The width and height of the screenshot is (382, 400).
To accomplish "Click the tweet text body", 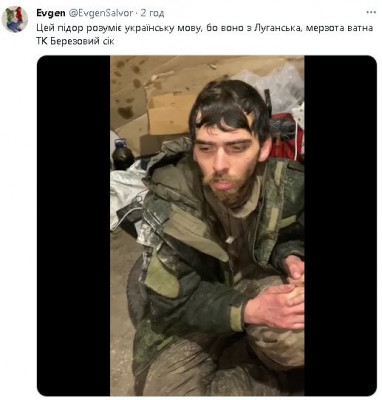I will (205, 35).
